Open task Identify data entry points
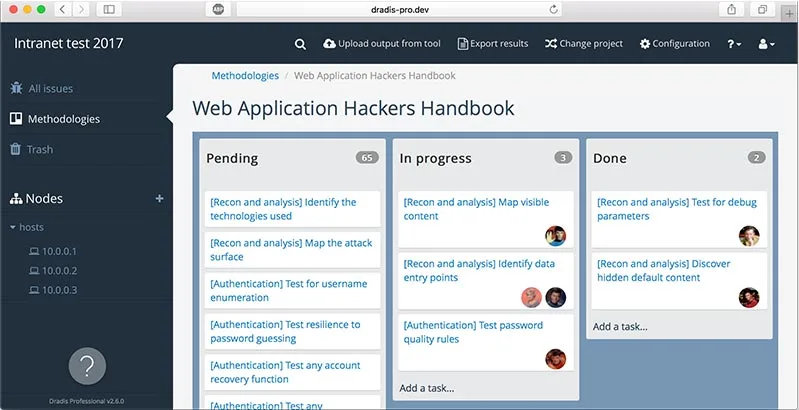The width and height of the screenshot is (799, 410). click(486, 281)
